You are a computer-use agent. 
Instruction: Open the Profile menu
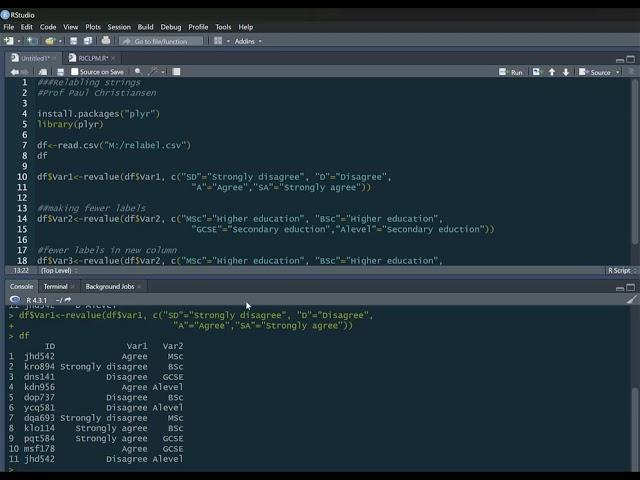click(x=198, y=27)
